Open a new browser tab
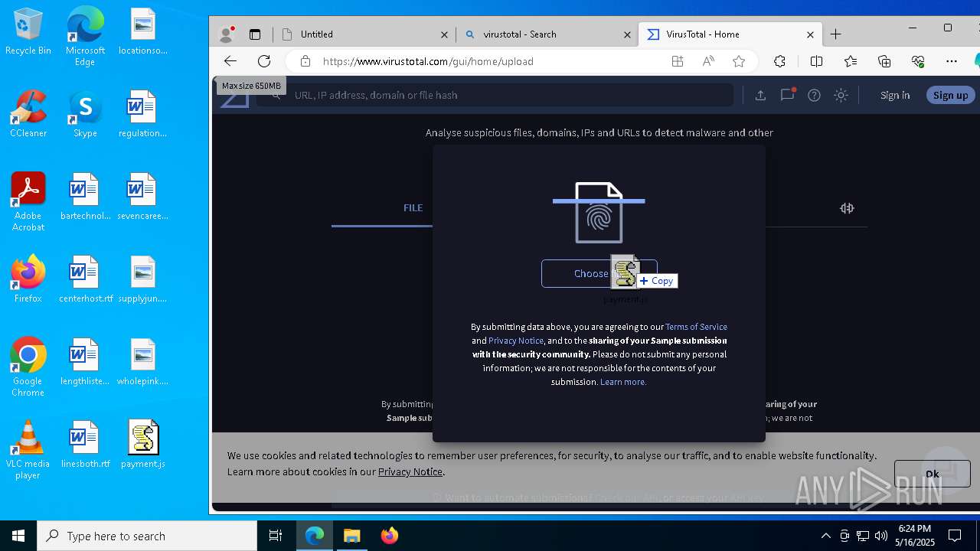Viewport: 980px width, 551px height. (x=835, y=34)
